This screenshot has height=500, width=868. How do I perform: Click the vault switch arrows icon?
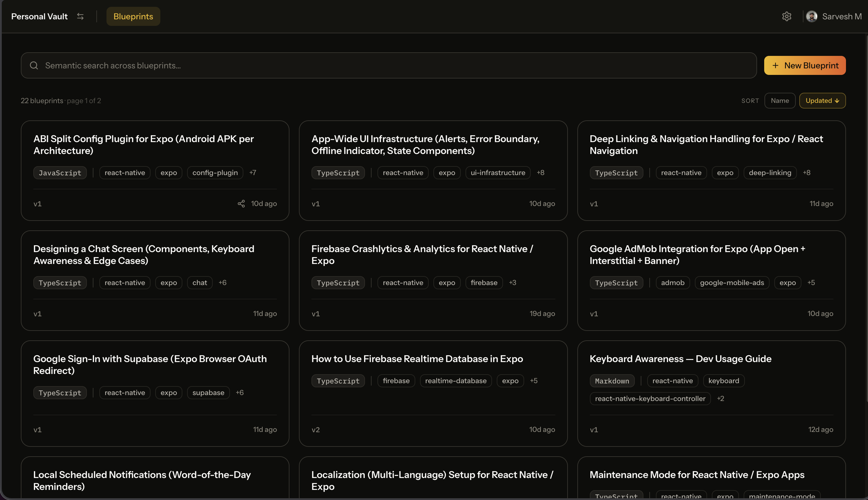coord(80,16)
